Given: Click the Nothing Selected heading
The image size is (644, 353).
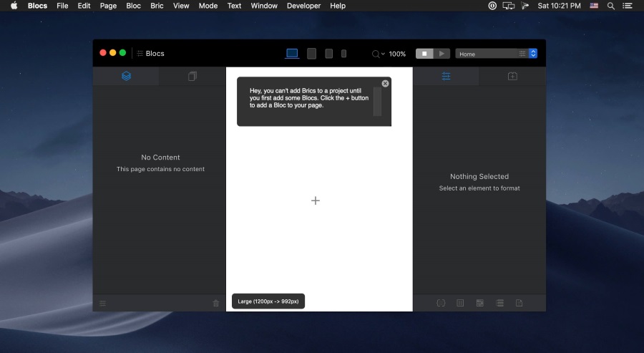Looking at the screenshot, I should [479, 176].
